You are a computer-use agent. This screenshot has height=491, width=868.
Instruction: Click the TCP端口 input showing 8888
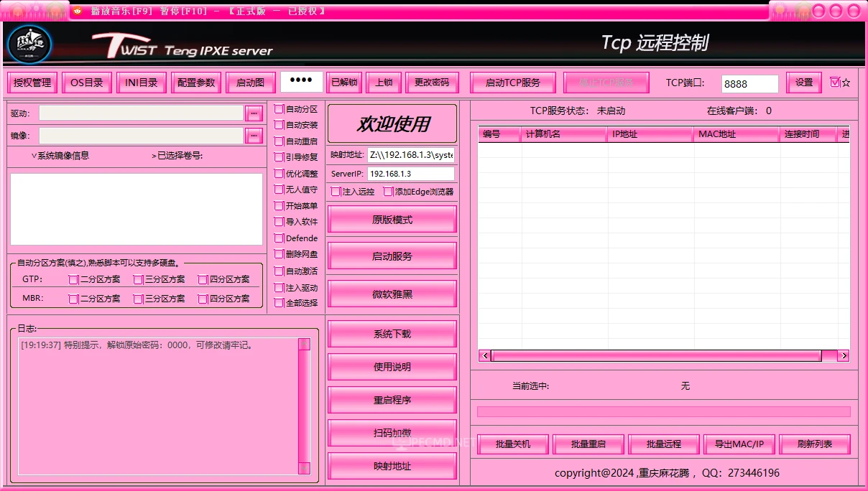(749, 83)
